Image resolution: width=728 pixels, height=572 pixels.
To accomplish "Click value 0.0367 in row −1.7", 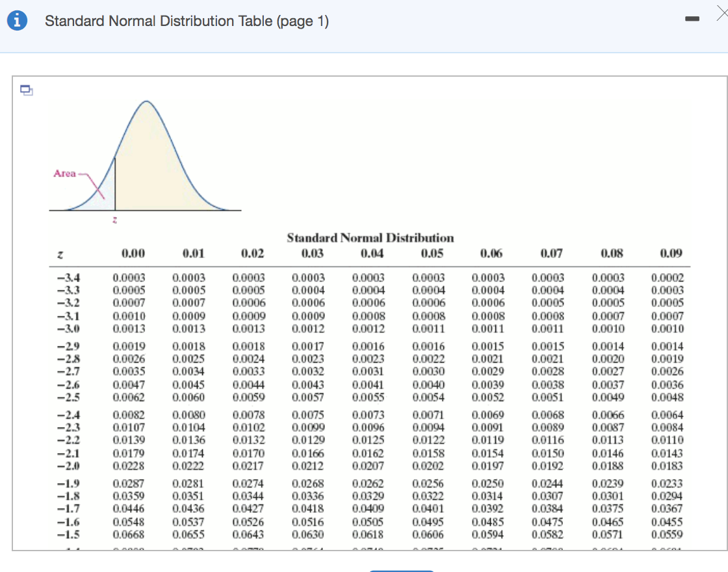I will [x=667, y=508].
